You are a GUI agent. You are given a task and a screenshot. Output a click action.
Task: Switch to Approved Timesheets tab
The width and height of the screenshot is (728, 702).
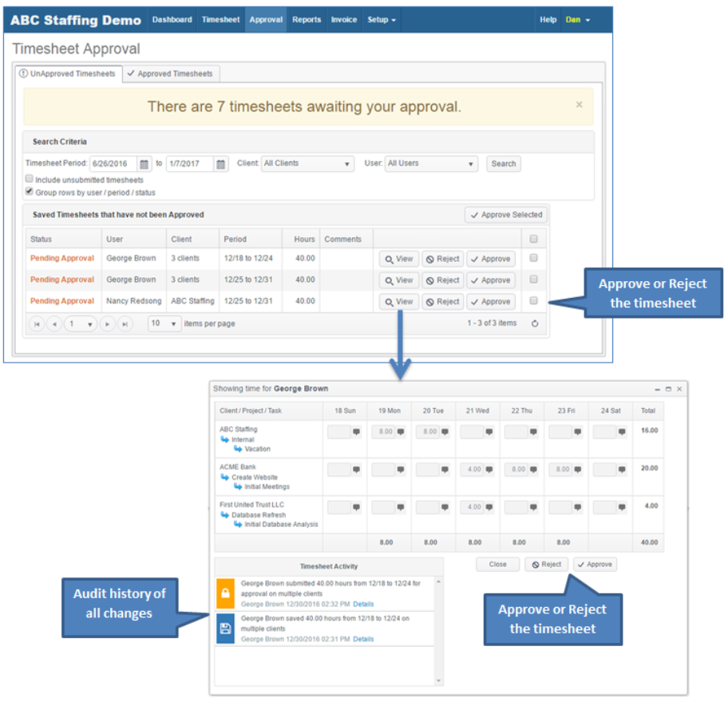point(170,73)
